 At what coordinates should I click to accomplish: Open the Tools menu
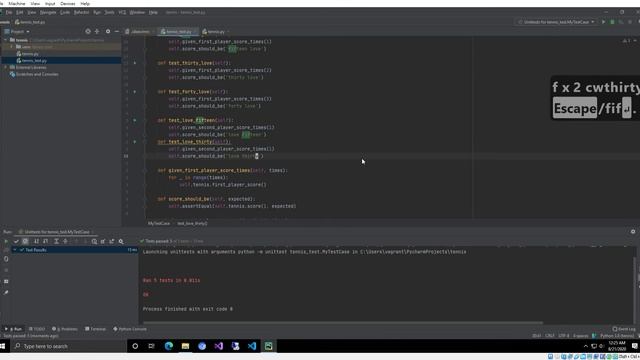pyautogui.click(x=109, y=12)
